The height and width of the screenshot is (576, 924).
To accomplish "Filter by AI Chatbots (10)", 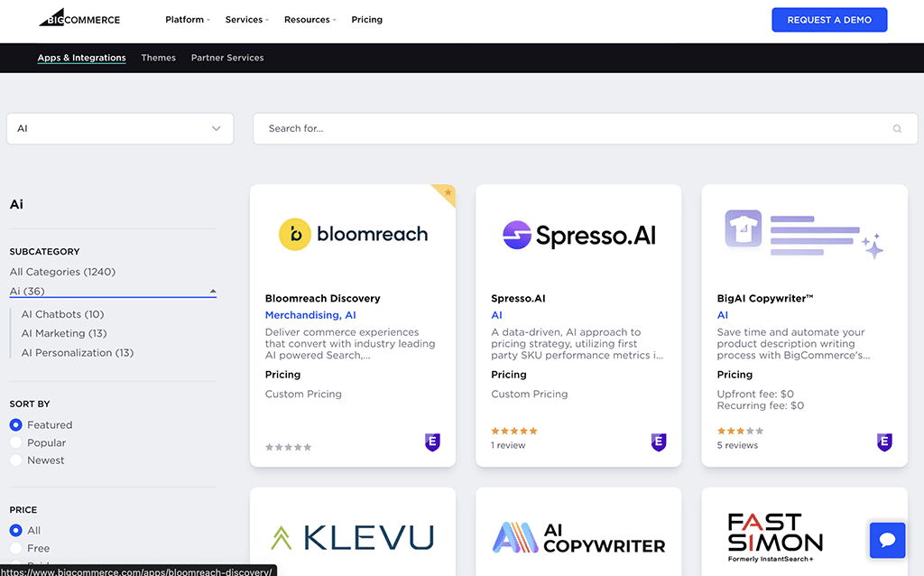I will [62, 314].
